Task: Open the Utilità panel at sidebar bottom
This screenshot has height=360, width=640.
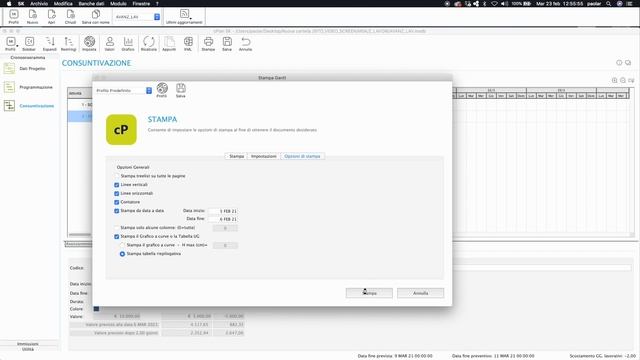Action: click(x=28, y=349)
